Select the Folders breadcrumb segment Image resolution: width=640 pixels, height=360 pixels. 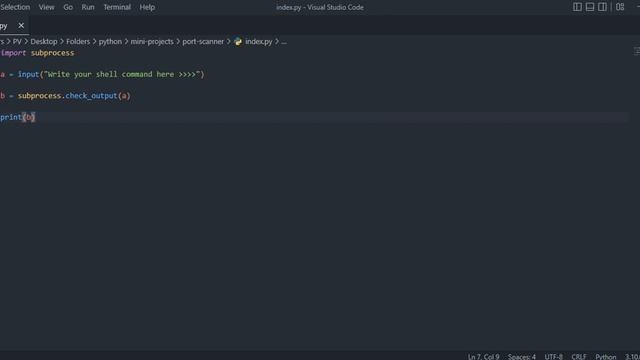78,42
